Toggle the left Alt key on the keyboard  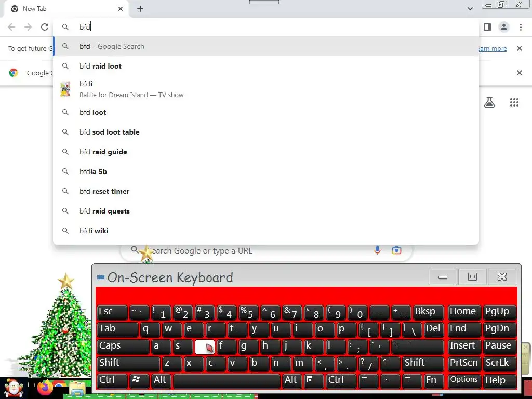coord(161,380)
